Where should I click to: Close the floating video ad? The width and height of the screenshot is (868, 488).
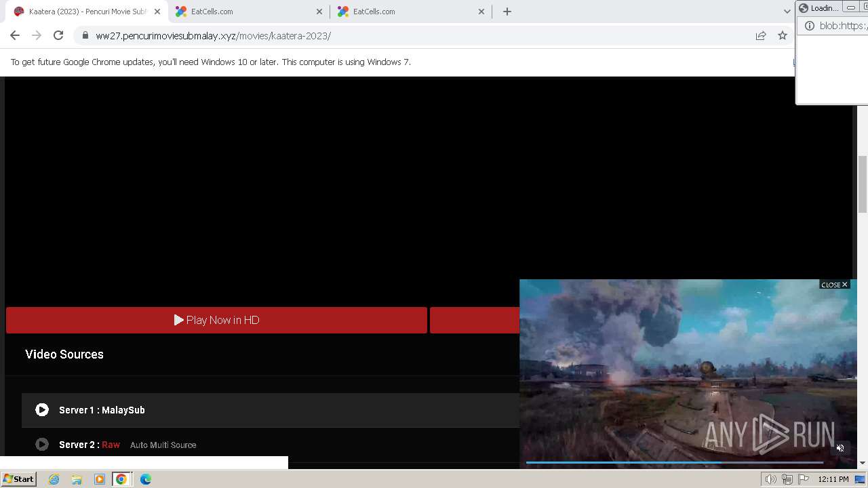click(x=834, y=285)
